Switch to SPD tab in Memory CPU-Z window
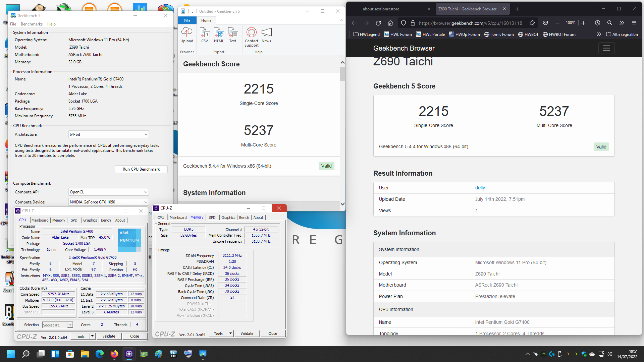The width and height of the screenshot is (644, 362). tap(212, 218)
